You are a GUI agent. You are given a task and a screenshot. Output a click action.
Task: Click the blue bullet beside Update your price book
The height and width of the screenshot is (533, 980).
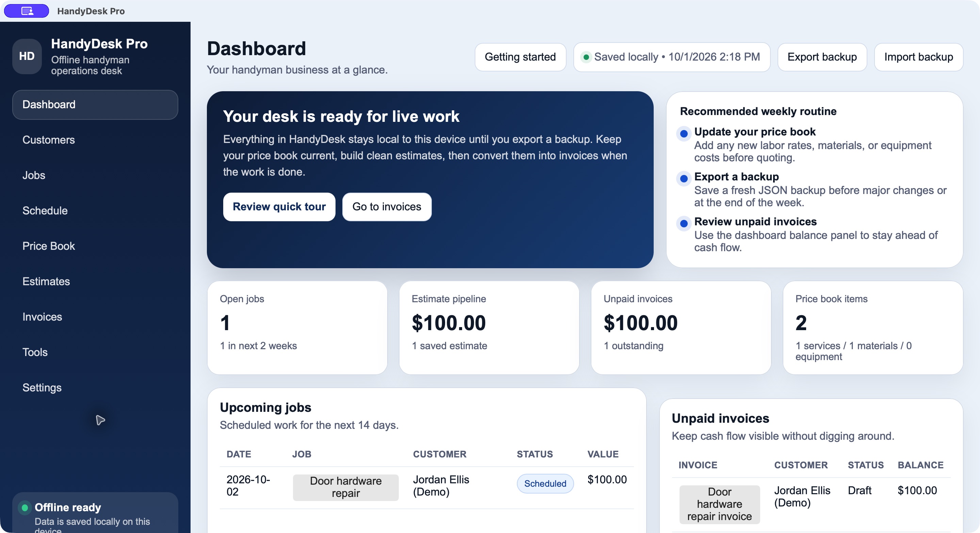click(684, 133)
